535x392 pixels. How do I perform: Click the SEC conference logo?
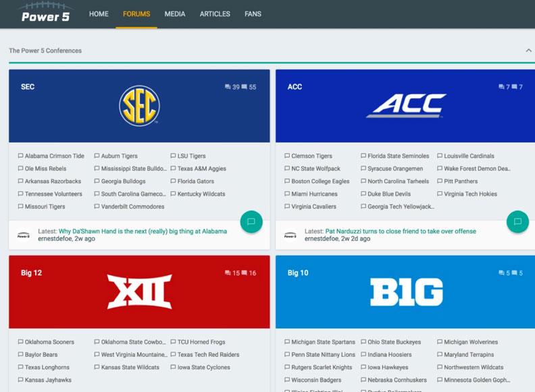(139, 105)
